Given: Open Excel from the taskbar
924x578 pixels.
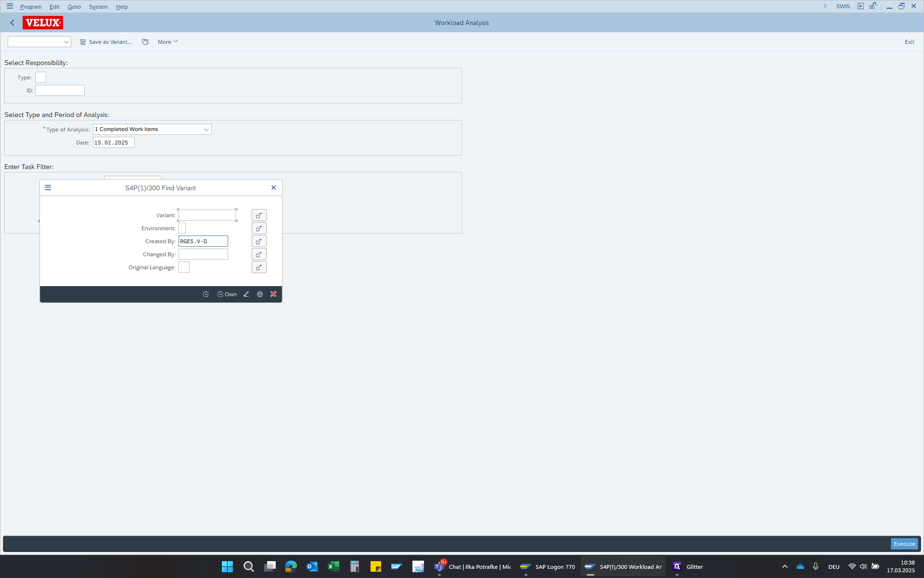Looking at the screenshot, I should pyautogui.click(x=334, y=566).
